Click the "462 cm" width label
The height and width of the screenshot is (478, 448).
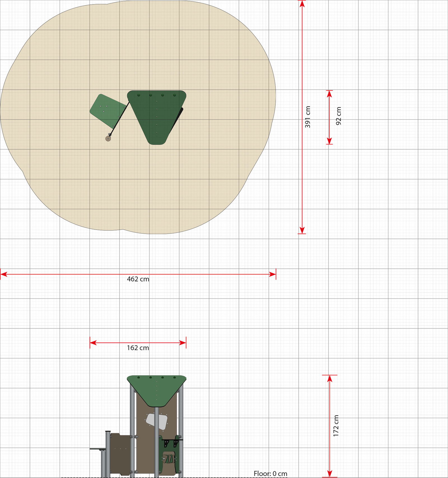tap(138, 279)
